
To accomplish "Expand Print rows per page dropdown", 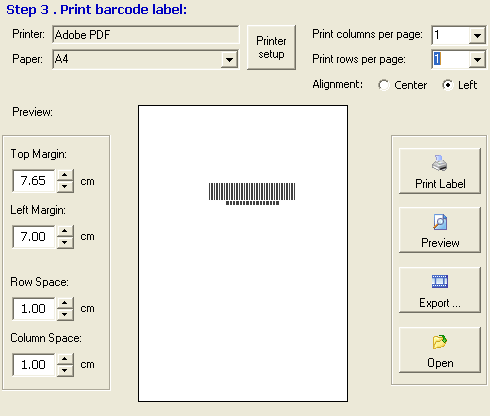I will click(477, 60).
